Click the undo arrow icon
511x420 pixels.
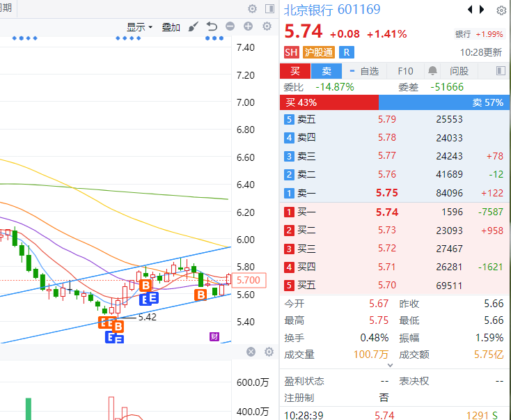pyautogui.click(x=212, y=26)
